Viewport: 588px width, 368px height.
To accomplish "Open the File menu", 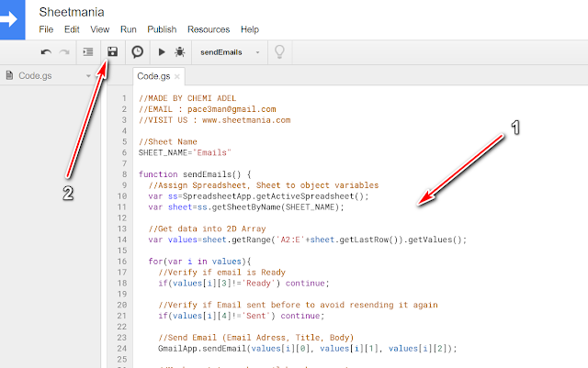I will click(x=46, y=29).
